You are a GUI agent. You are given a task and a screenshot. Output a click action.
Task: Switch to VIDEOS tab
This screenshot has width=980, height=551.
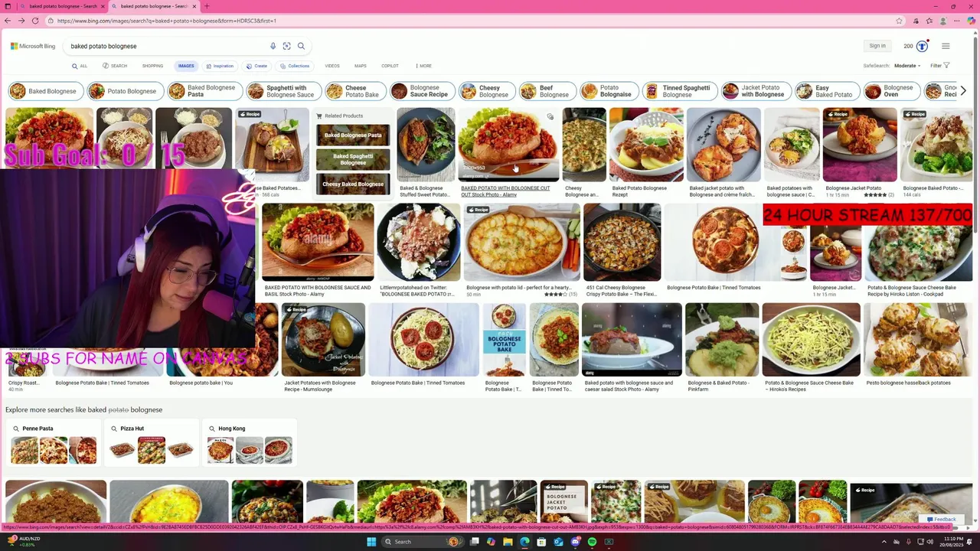click(x=332, y=66)
